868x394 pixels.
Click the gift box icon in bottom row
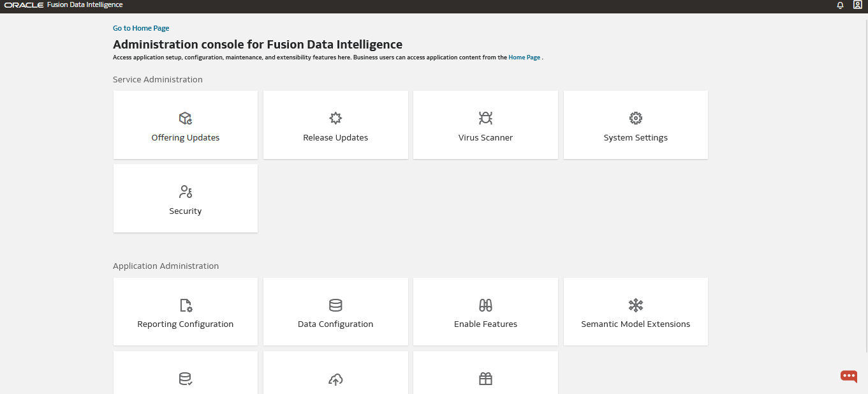tap(485, 379)
